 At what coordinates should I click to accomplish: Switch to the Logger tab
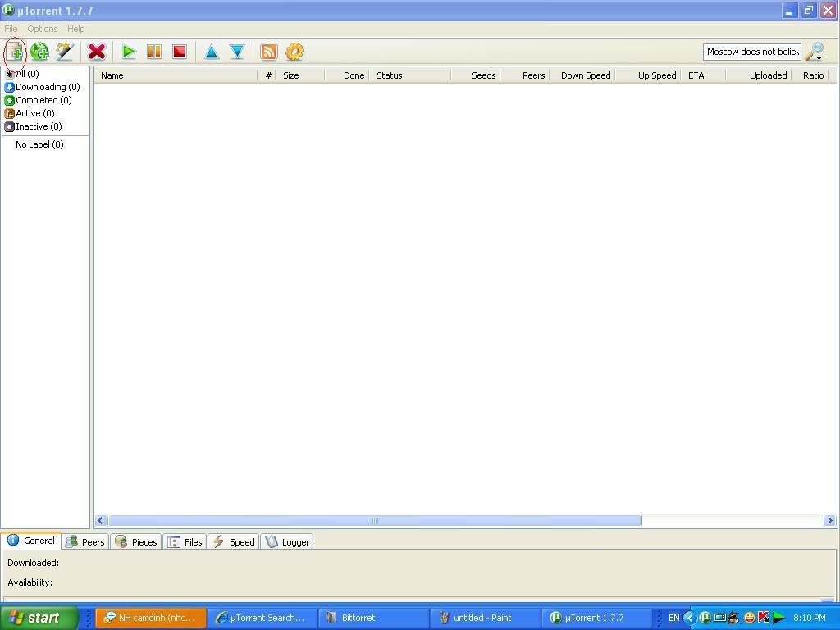click(x=287, y=541)
